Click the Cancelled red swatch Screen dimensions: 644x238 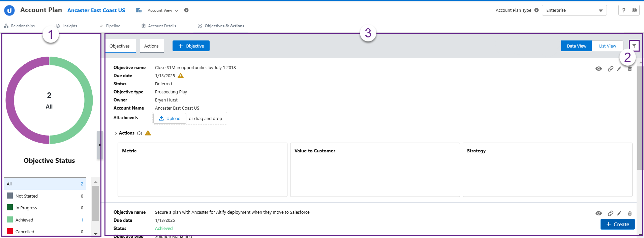[10, 231]
